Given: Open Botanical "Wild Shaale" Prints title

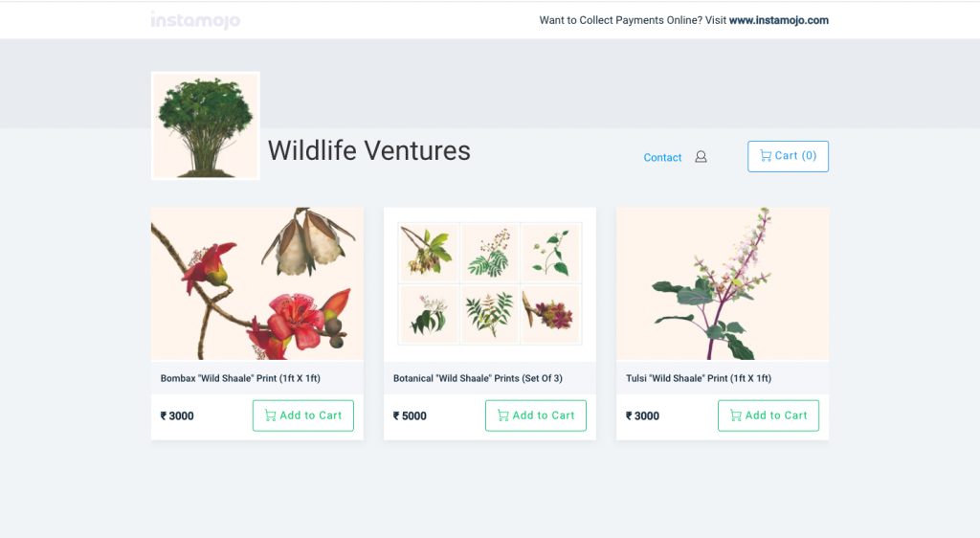Looking at the screenshot, I should coord(478,378).
